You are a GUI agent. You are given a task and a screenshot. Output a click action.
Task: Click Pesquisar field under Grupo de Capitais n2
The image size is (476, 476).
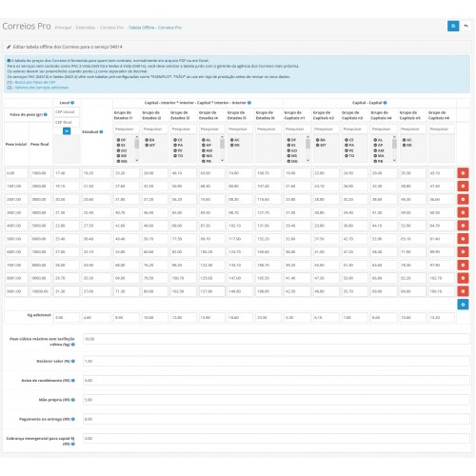[x=327, y=129]
